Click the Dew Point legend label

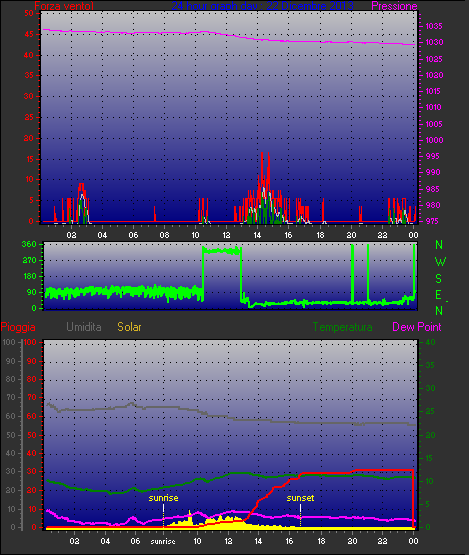[x=417, y=327]
